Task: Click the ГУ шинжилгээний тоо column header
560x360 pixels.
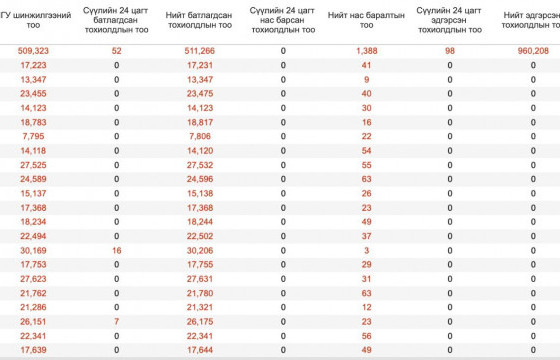Action: [35, 20]
